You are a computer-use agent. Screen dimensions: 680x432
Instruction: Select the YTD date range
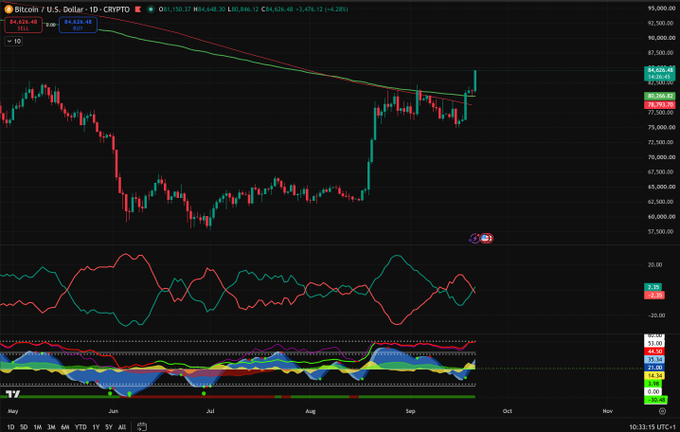click(81, 427)
